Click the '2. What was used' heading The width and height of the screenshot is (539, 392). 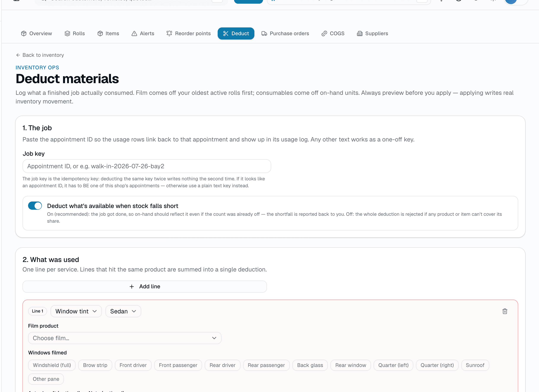(x=51, y=260)
